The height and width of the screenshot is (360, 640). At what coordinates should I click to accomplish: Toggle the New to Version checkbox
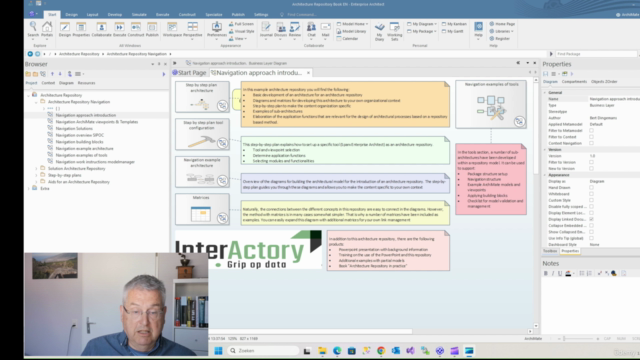point(591,169)
